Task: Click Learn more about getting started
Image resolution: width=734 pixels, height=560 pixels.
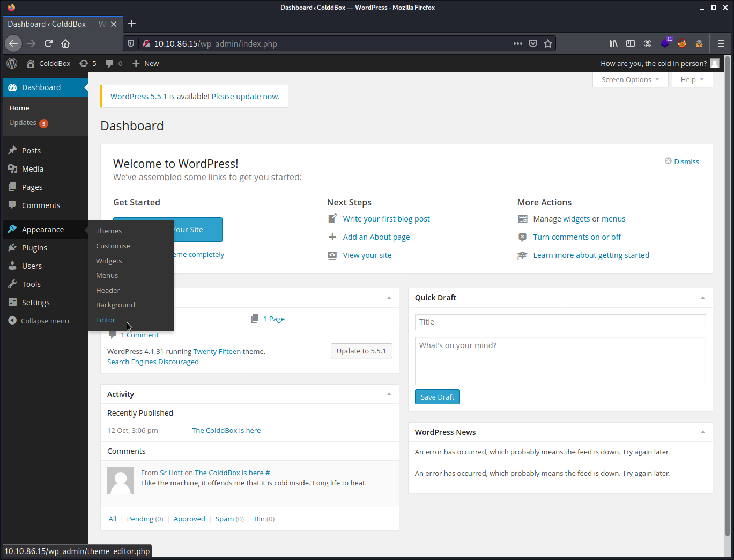Action: [591, 255]
